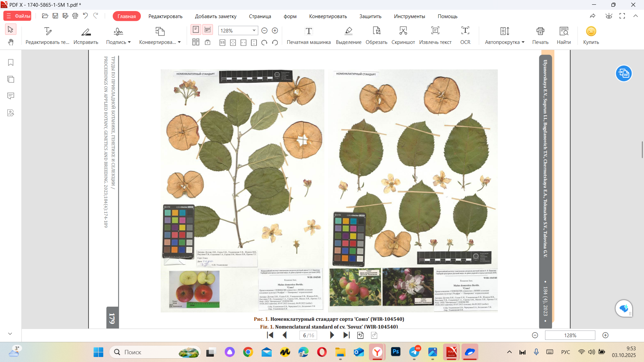This screenshot has width=644, height=362.
Task: Rotate page clockwise
Action: click(x=264, y=43)
